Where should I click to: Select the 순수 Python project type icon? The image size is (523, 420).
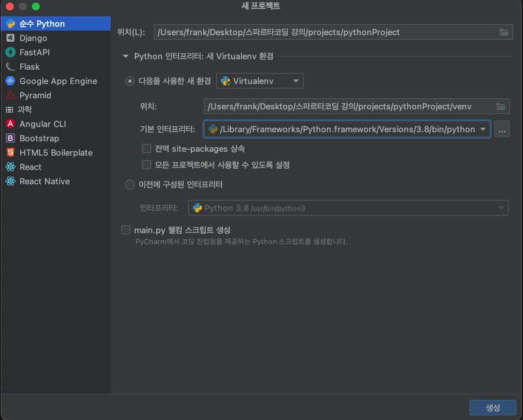click(10, 23)
